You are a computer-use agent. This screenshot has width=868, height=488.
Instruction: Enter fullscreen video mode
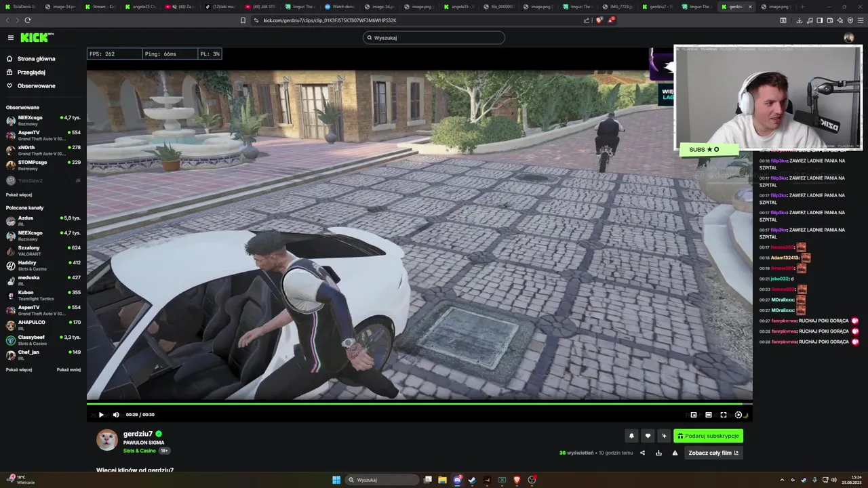point(724,415)
